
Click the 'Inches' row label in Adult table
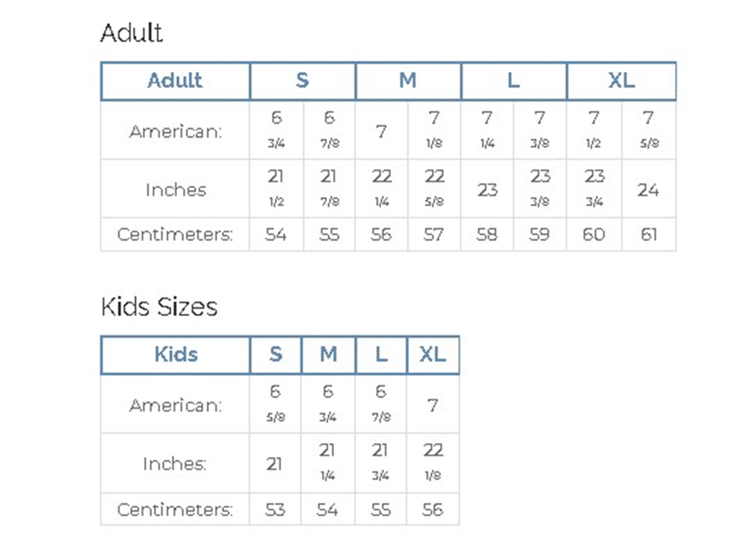click(175, 190)
